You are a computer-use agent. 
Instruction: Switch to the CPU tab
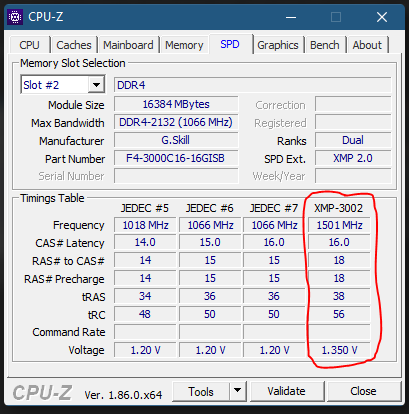tap(29, 45)
